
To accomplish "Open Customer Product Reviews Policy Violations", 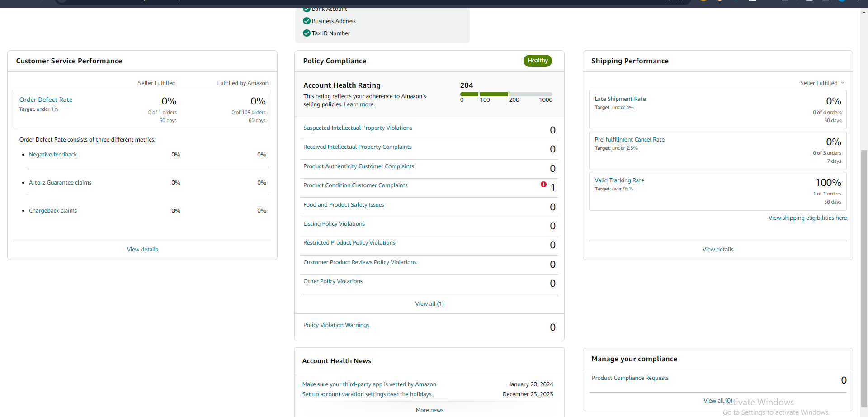I will [360, 262].
